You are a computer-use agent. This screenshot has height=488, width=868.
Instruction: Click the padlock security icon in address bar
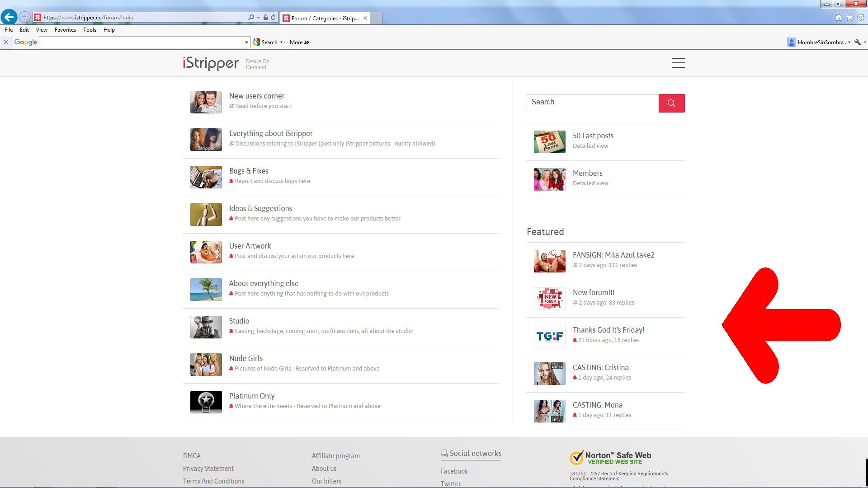tap(266, 18)
